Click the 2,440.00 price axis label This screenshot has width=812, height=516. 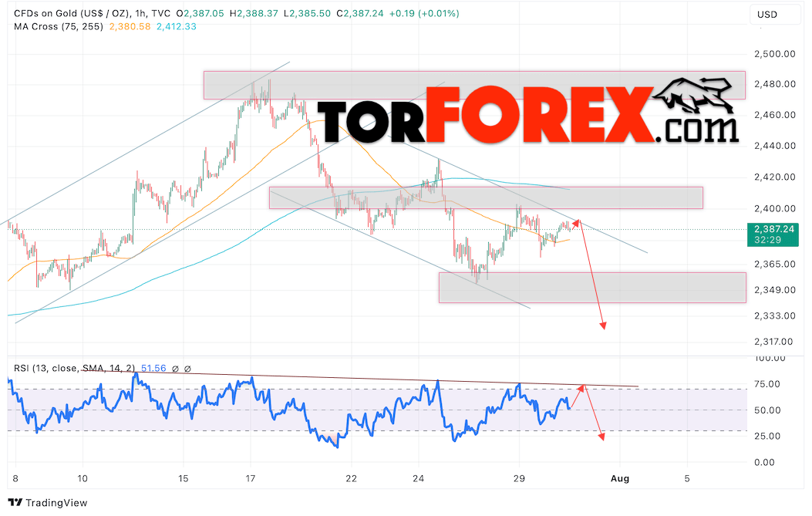(x=775, y=146)
